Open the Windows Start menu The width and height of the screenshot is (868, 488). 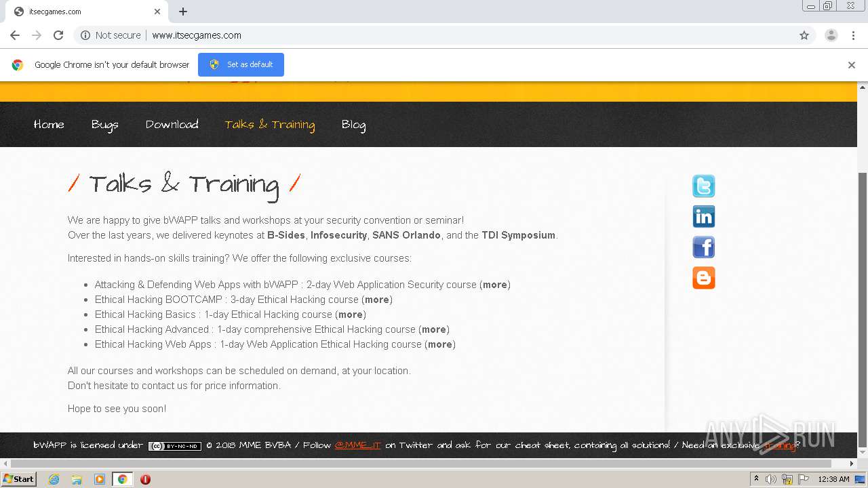(x=18, y=479)
